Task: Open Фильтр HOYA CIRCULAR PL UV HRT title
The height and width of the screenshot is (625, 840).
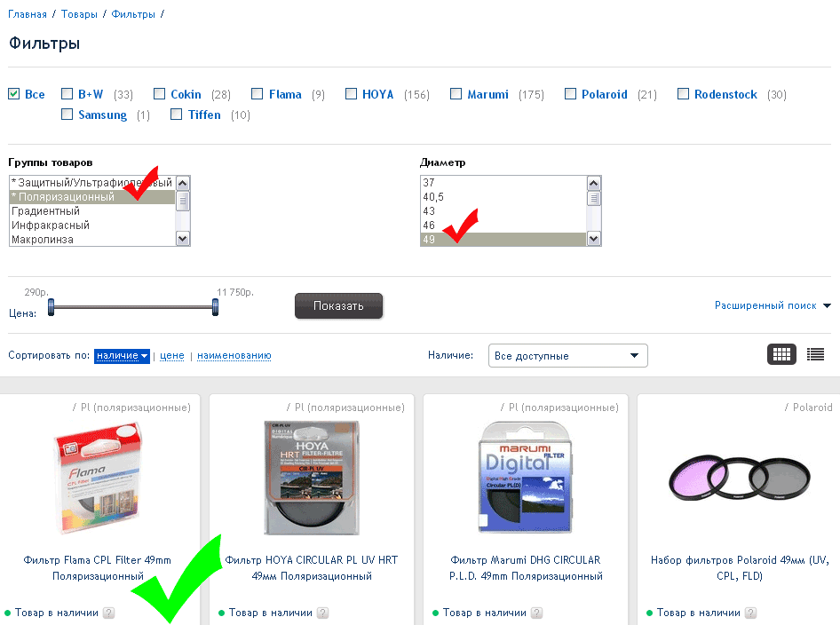Action: (312, 567)
